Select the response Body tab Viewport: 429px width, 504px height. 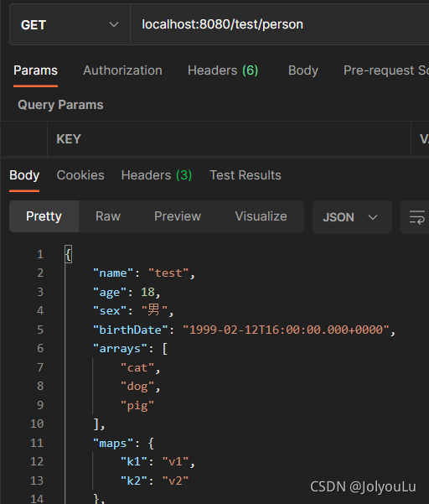24,175
